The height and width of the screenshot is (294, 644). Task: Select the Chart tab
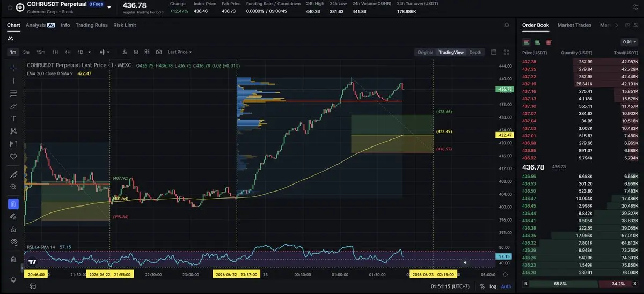tap(13, 25)
